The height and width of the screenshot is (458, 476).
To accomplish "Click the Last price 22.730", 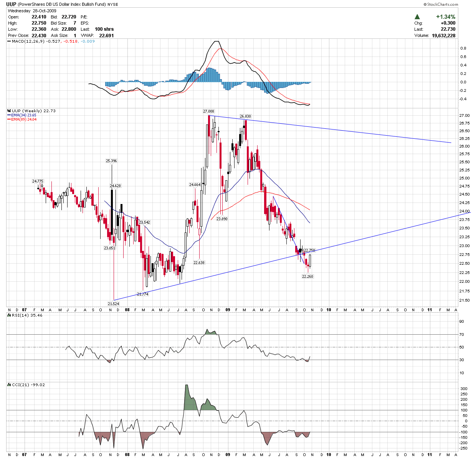I will click(448, 29).
